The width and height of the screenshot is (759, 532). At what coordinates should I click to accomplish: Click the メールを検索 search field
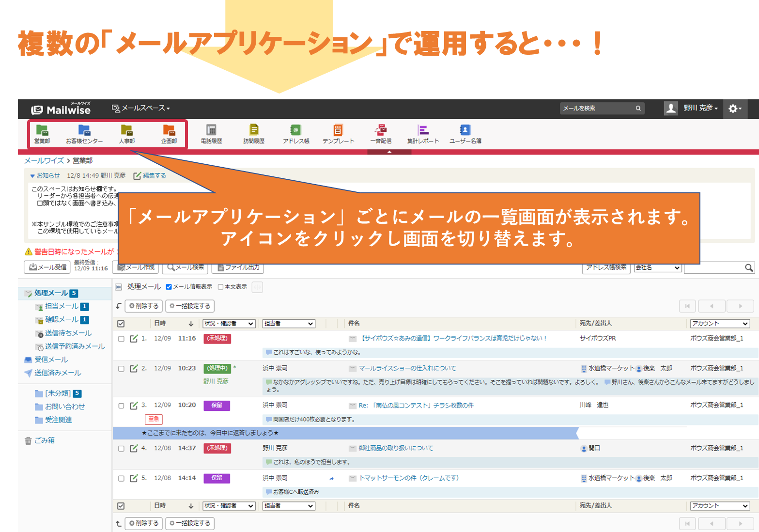tap(598, 108)
